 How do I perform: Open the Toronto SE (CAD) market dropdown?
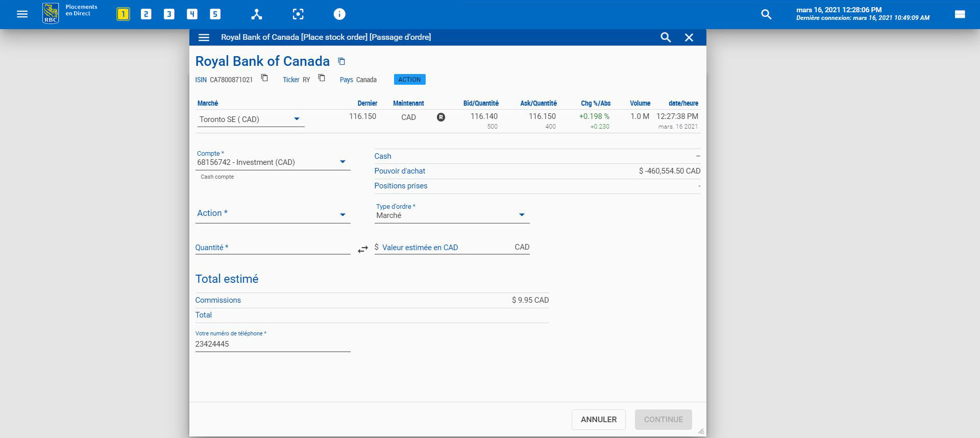[x=251, y=119]
